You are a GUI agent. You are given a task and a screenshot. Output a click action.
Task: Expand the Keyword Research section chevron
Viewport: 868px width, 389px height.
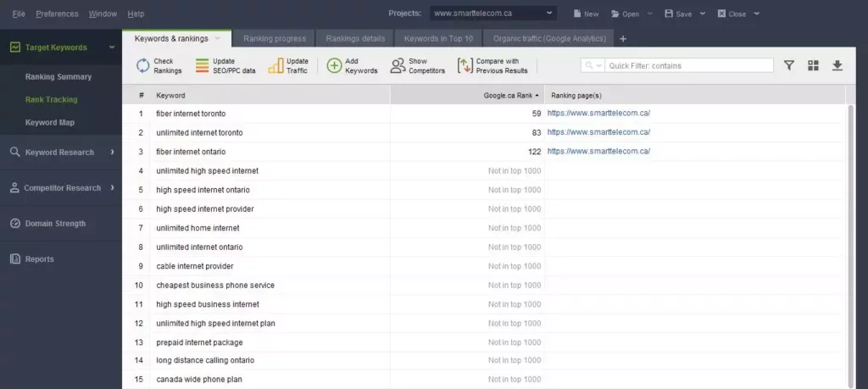coord(112,152)
